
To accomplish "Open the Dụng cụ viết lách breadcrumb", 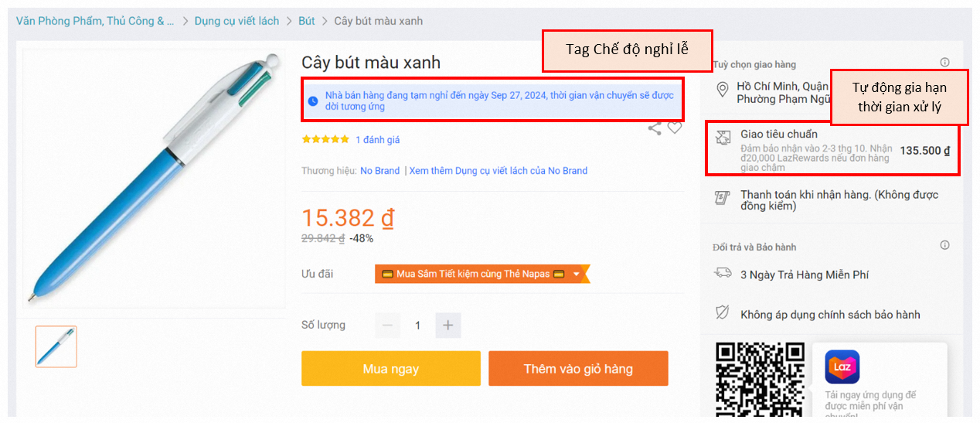I will click(236, 21).
